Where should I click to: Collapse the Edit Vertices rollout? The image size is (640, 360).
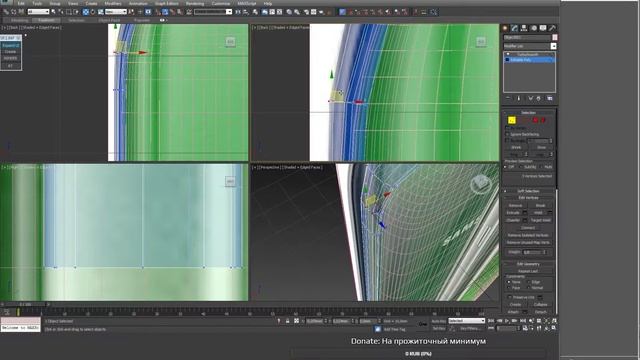click(529, 198)
